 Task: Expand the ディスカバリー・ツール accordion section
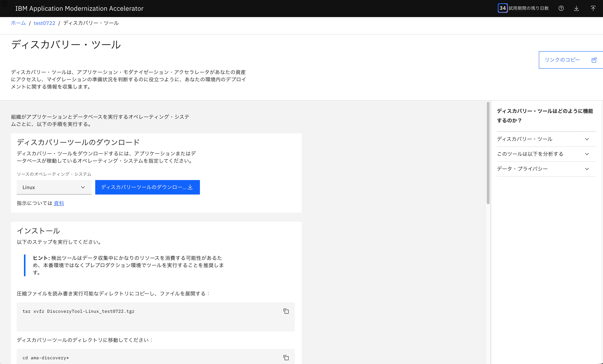point(546,139)
